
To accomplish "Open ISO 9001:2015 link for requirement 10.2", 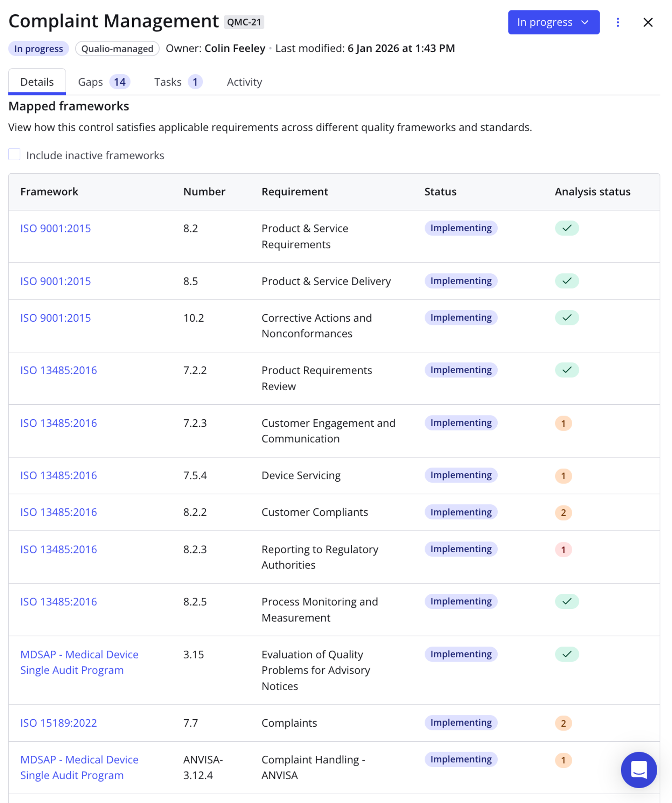I will point(55,318).
